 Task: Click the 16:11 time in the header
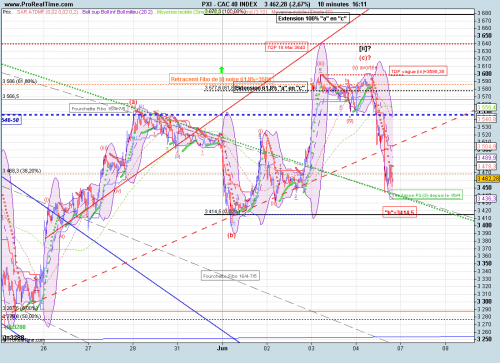(x=361, y=4)
